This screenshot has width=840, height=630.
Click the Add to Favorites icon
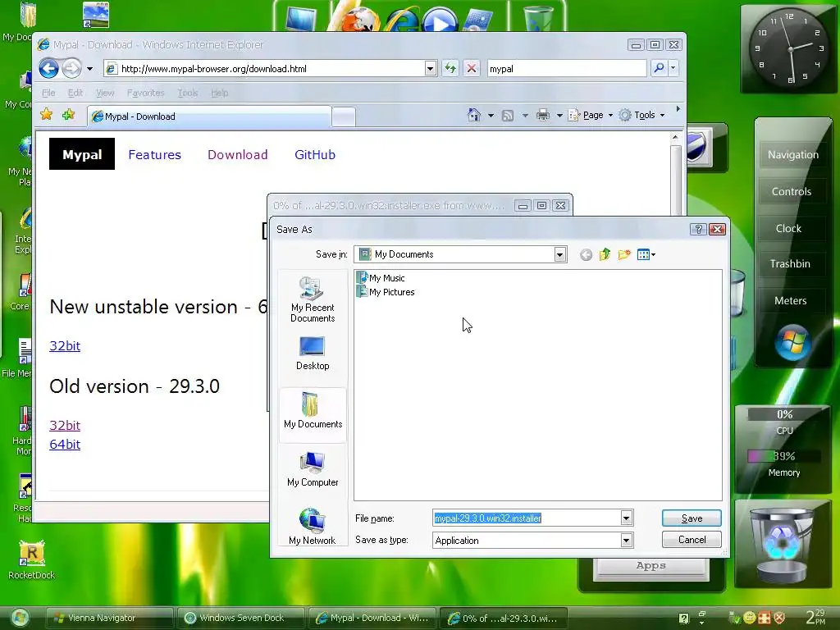[68, 114]
